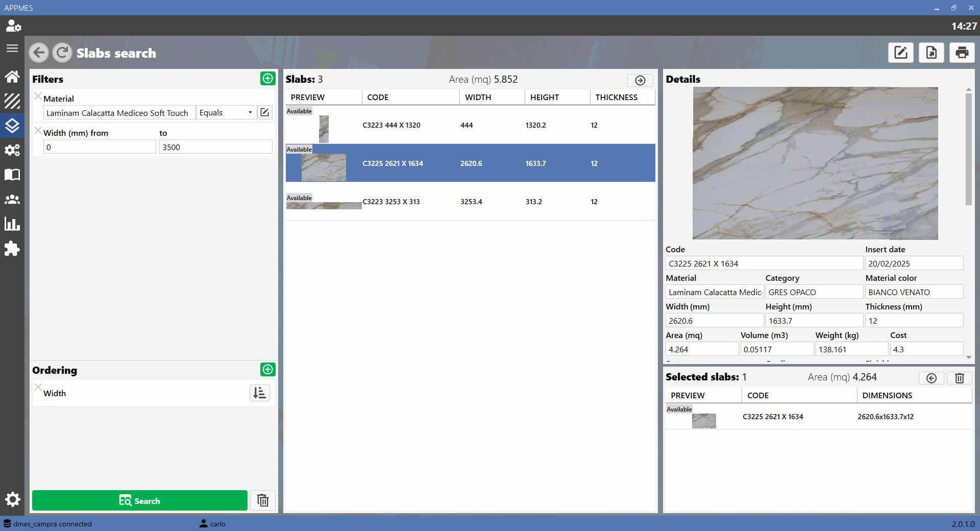Screen dimensions: 980x531
Task: Click the large marble preview image in Details
Action: (815, 163)
